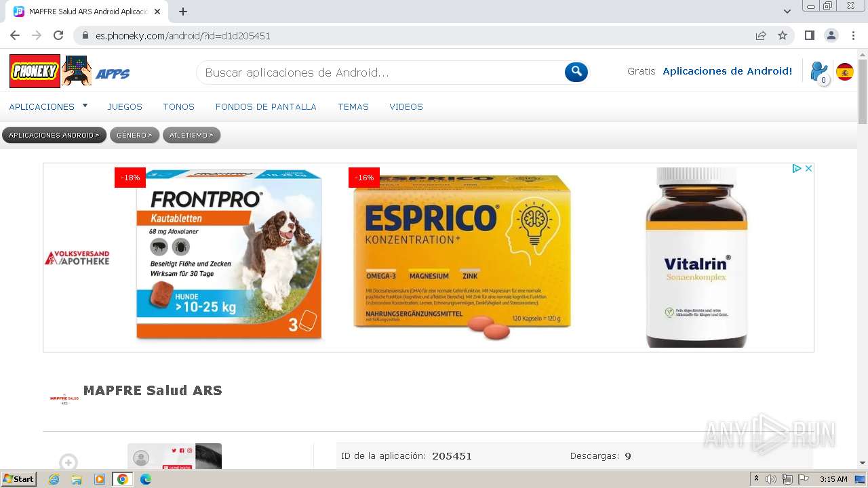Open Internet Explorer from taskbar
Image resolution: width=868 pixels, height=488 pixels.
(x=54, y=479)
